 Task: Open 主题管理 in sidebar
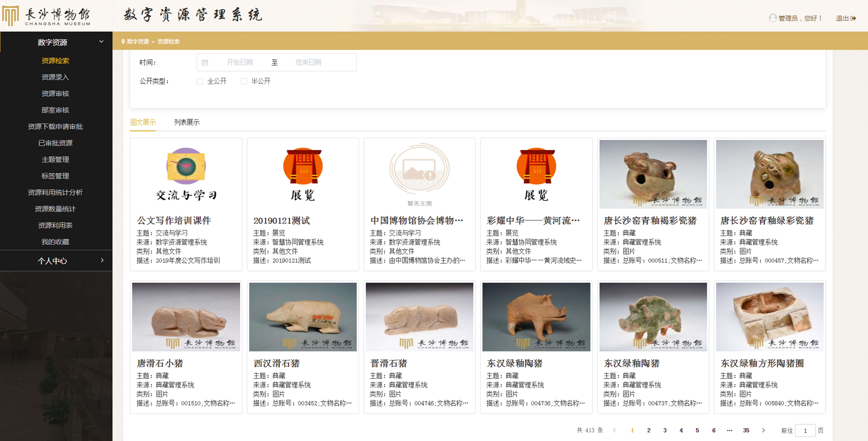[x=55, y=159]
